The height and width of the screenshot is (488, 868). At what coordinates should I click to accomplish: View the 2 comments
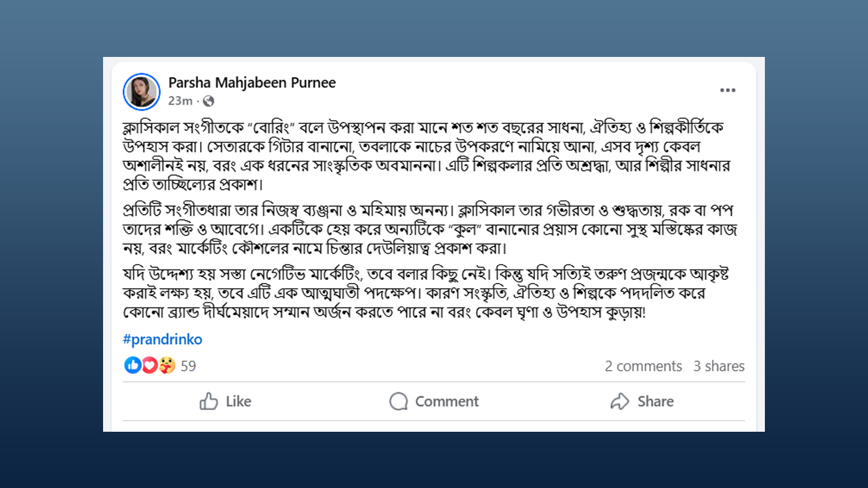pyautogui.click(x=643, y=366)
